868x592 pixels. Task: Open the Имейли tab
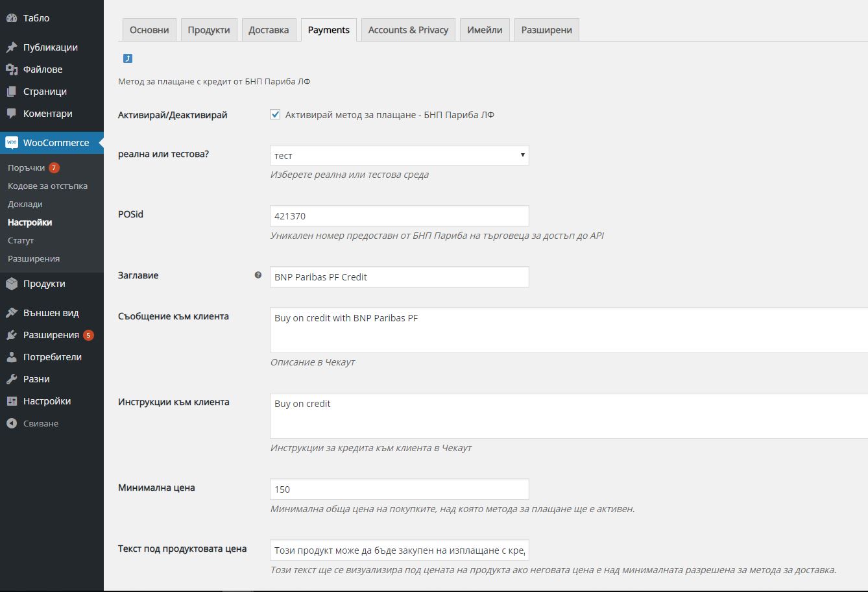tap(485, 30)
